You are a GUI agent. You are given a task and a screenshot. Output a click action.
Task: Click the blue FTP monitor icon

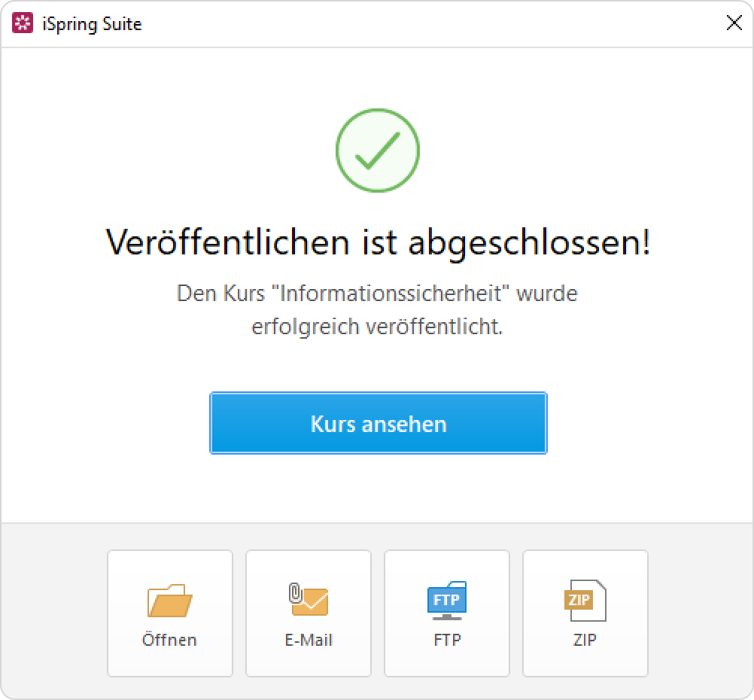447,600
